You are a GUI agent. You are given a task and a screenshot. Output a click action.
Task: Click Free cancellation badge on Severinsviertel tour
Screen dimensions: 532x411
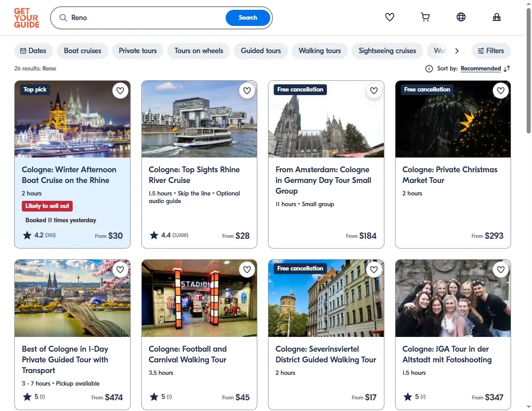click(x=300, y=269)
